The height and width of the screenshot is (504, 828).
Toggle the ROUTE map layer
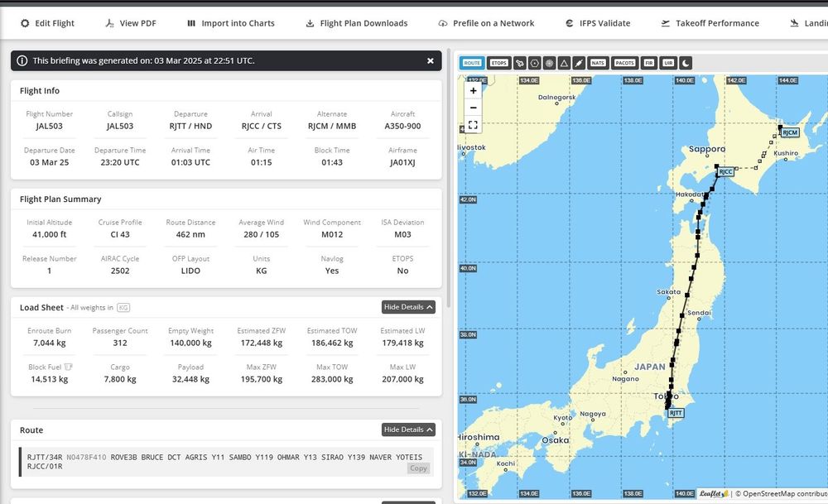pyautogui.click(x=472, y=63)
